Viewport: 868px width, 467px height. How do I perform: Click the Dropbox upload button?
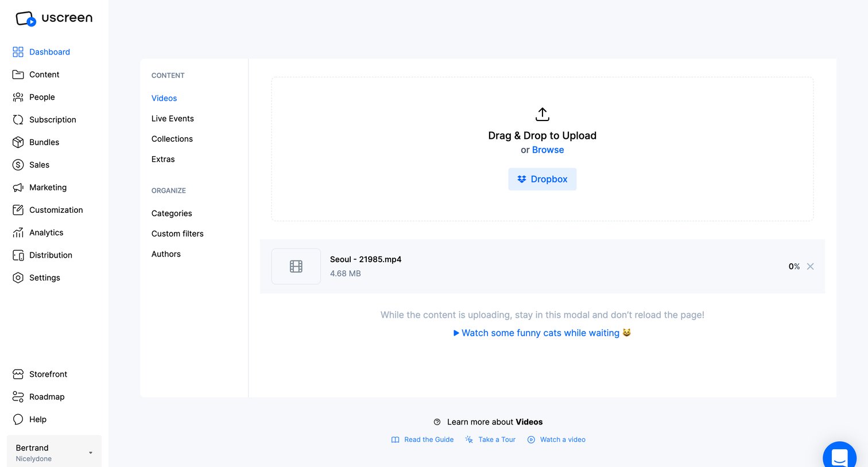(542, 179)
